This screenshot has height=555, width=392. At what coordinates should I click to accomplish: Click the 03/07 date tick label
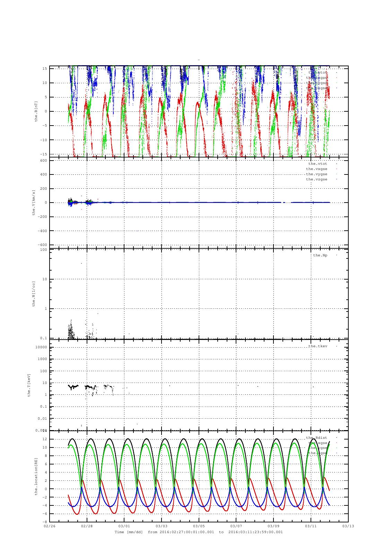click(236, 526)
